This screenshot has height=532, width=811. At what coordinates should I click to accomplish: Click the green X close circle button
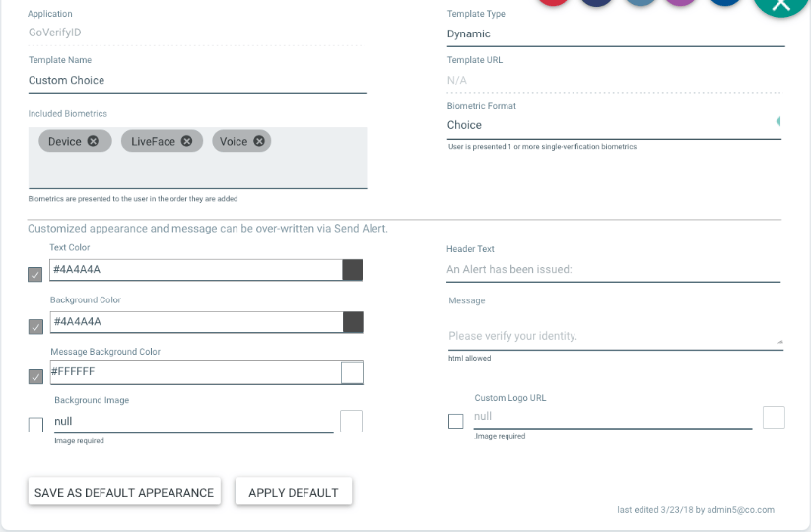(x=780, y=5)
